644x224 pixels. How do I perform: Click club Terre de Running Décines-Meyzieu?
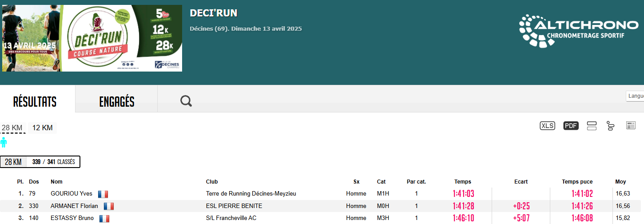click(x=251, y=194)
